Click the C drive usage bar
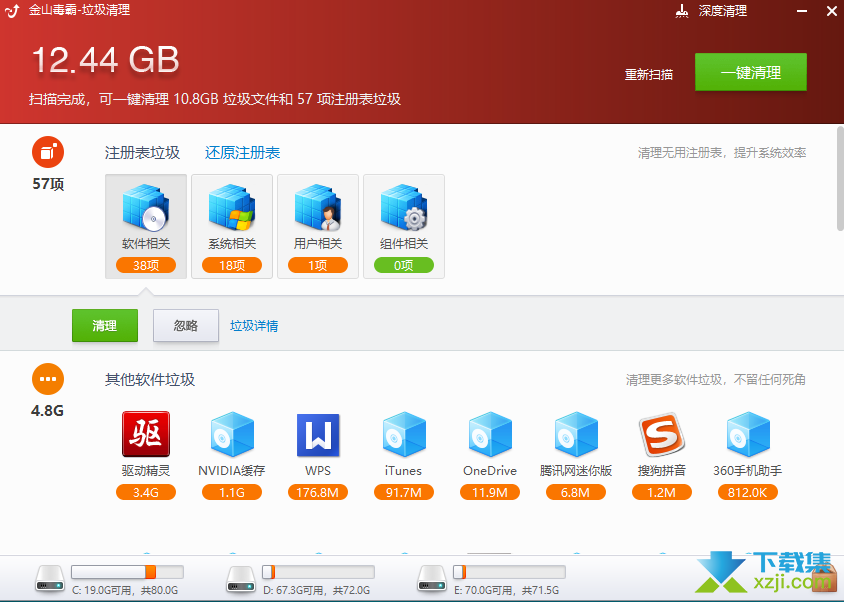The height and width of the screenshot is (602, 844). (128, 572)
